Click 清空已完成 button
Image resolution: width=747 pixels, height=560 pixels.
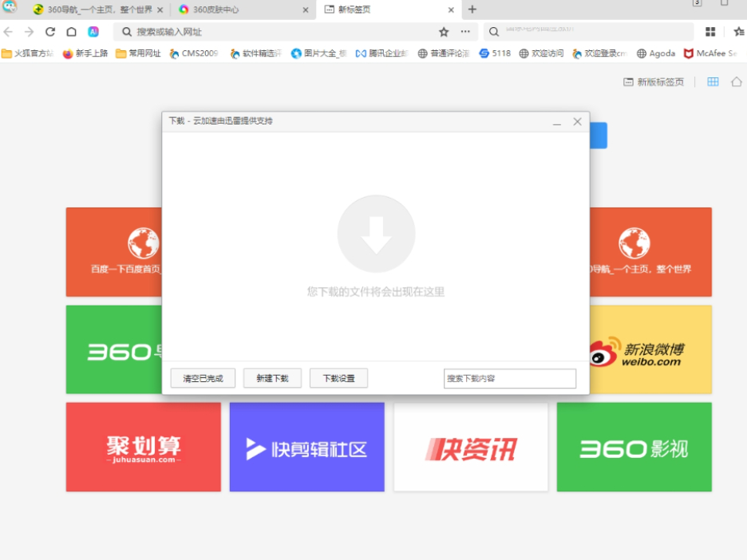click(x=203, y=378)
